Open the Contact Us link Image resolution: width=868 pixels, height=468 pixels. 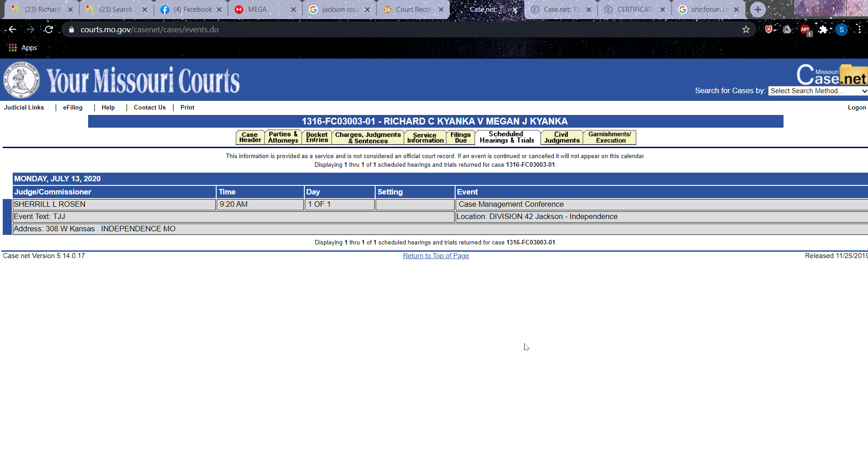pyautogui.click(x=150, y=108)
